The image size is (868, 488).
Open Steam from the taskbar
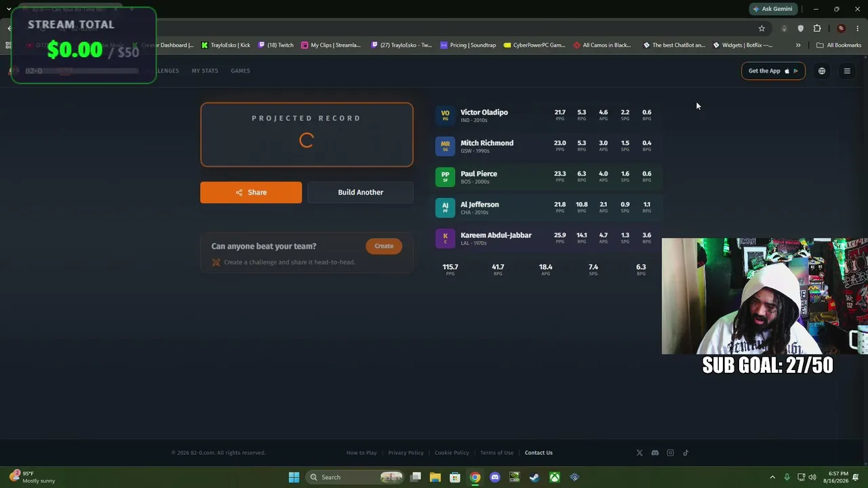pyautogui.click(x=534, y=477)
